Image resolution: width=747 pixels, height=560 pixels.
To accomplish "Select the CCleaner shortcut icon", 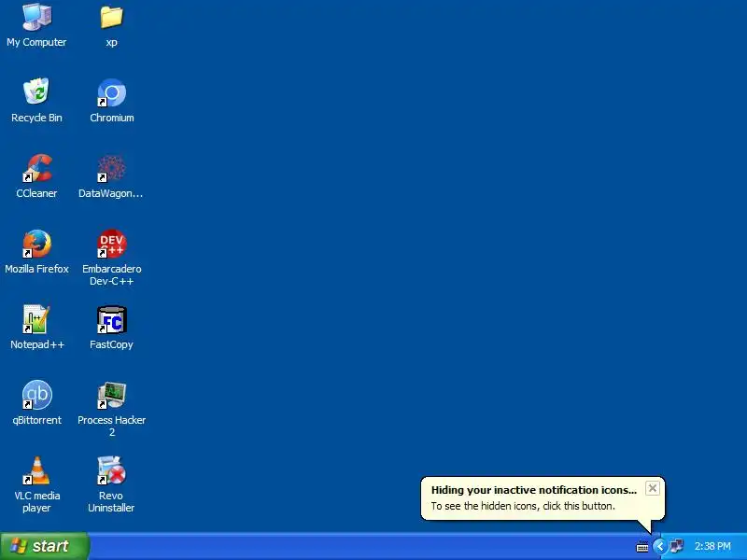I will (x=36, y=168).
